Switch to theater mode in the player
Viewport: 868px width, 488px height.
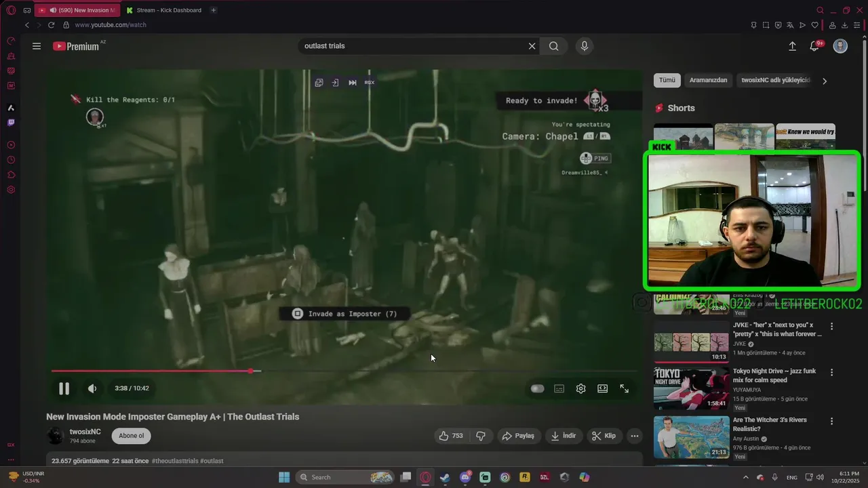point(602,388)
